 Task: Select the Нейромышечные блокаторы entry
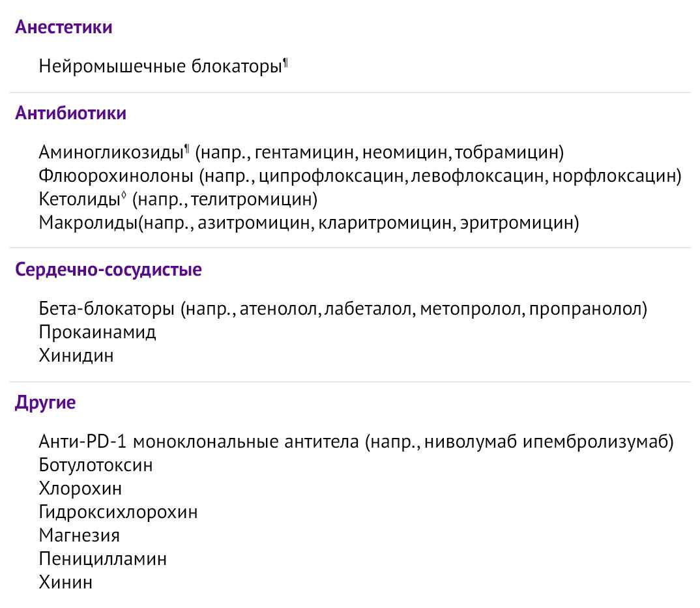160,66
